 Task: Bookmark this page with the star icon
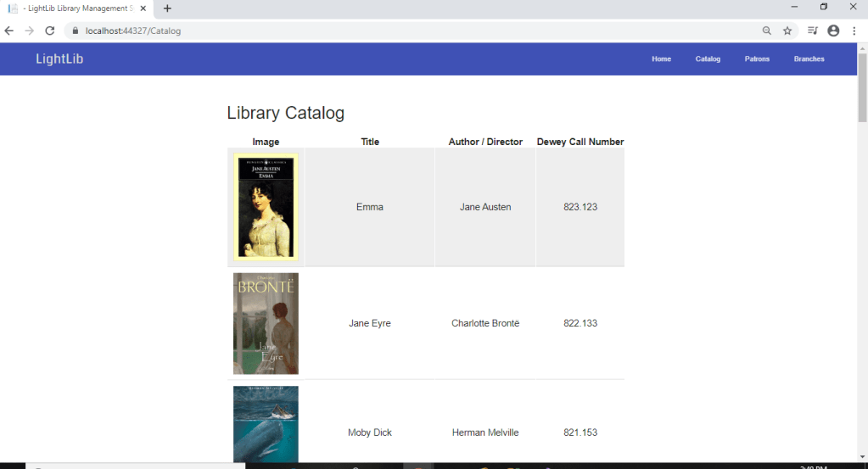[787, 31]
